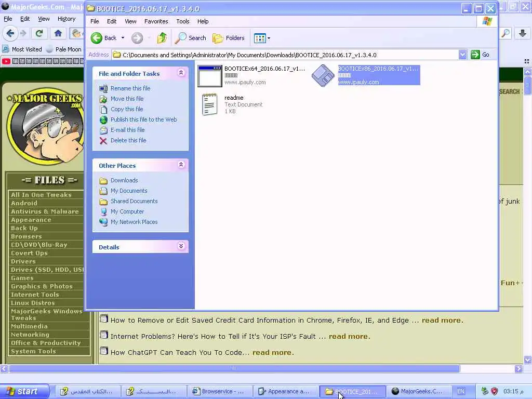Open Shared Documents under Other Places
This screenshot has width=532, height=399.
[134, 201]
